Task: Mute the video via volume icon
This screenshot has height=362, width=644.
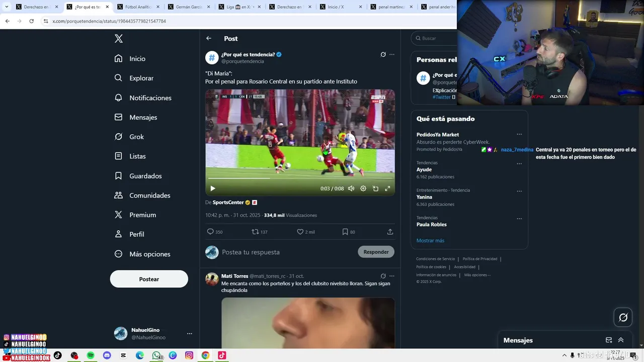Action: (351, 189)
